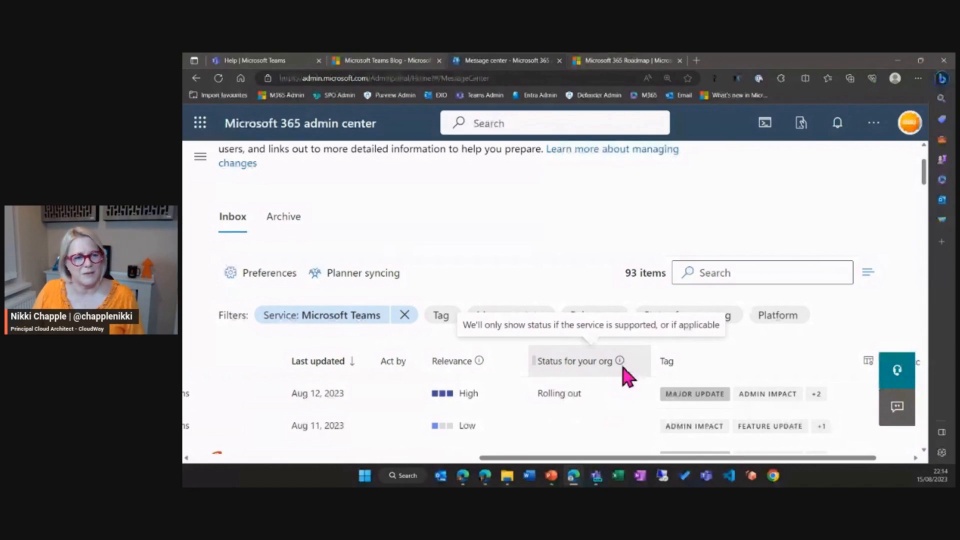Sort by Last updated column
The height and width of the screenshot is (540, 960).
[323, 361]
